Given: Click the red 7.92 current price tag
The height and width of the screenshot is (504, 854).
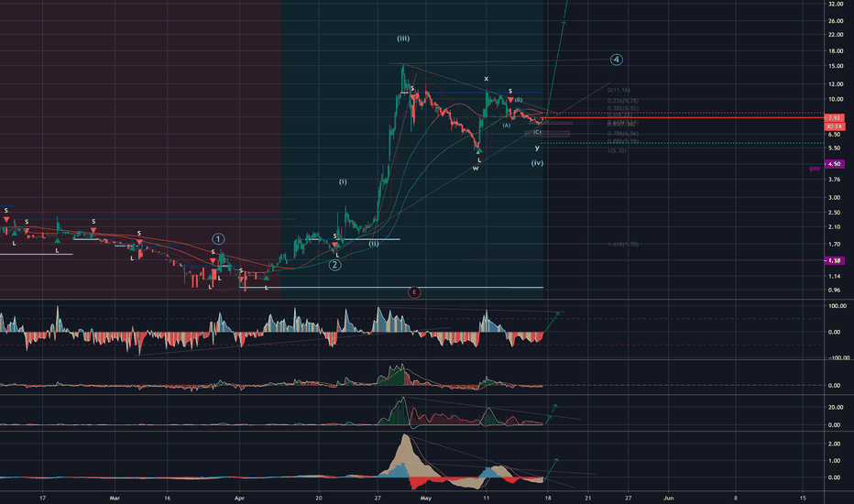Looking at the screenshot, I should [835, 117].
